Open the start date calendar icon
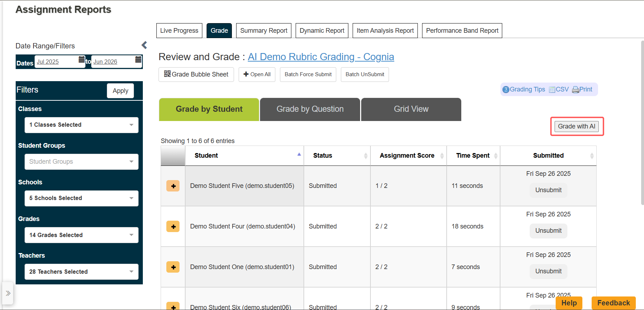Viewport: 644px width, 310px height. pyautogui.click(x=82, y=59)
